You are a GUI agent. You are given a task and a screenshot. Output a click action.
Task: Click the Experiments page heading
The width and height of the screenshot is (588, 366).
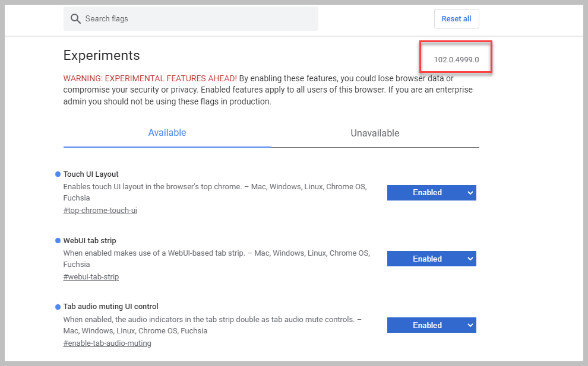[102, 56]
